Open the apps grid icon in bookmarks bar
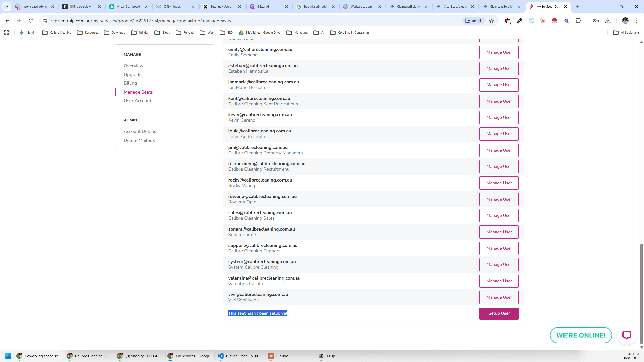This screenshot has height=362, width=644. click(7, 33)
